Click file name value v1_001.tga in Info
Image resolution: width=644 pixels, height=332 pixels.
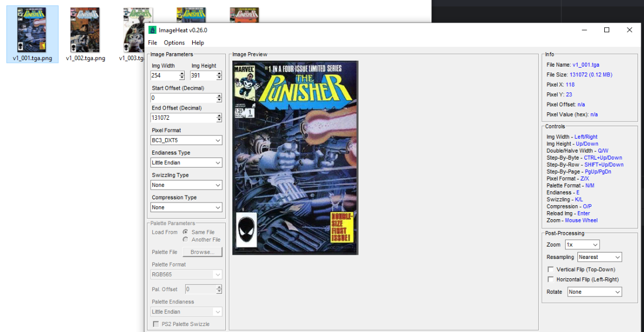tap(586, 65)
